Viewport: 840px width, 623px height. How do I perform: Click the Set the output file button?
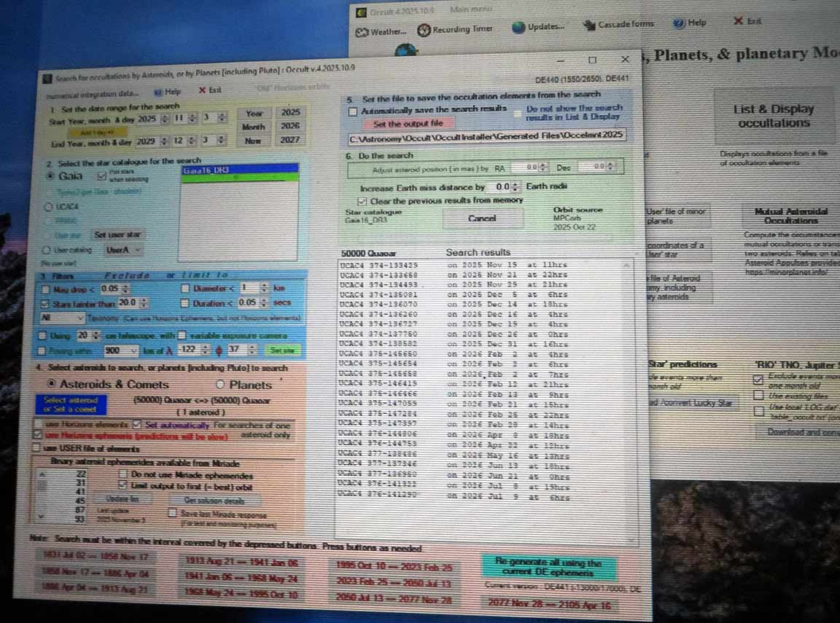[408, 124]
